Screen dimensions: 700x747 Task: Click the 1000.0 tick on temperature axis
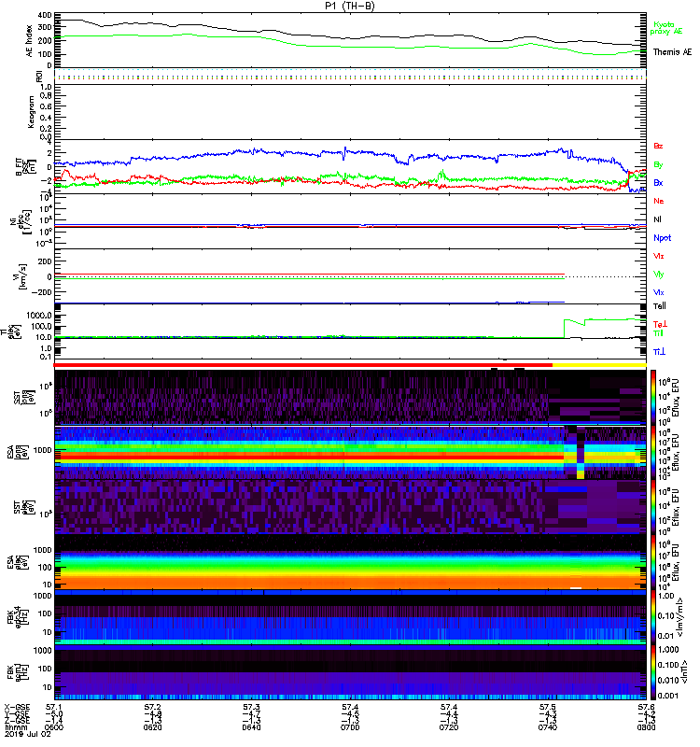39,316
